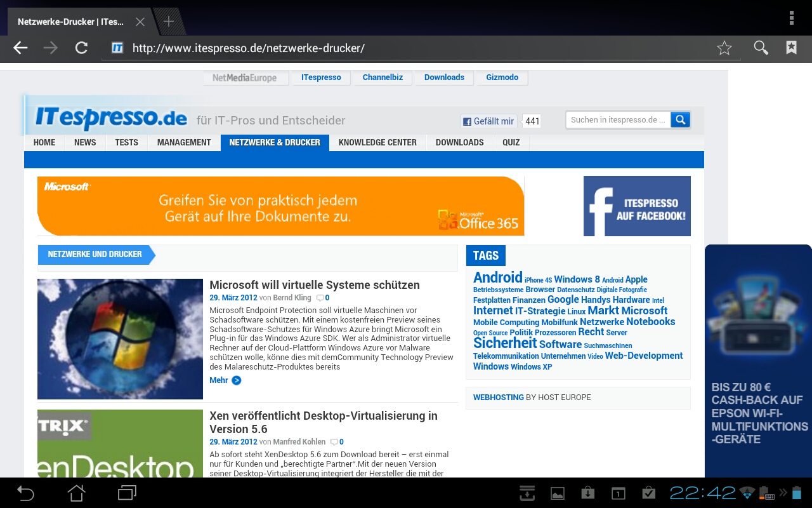The height and width of the screenshot is (508, 812).
Task: Open ITespresso auf Facebook banner
Action: tap(637, 206)
